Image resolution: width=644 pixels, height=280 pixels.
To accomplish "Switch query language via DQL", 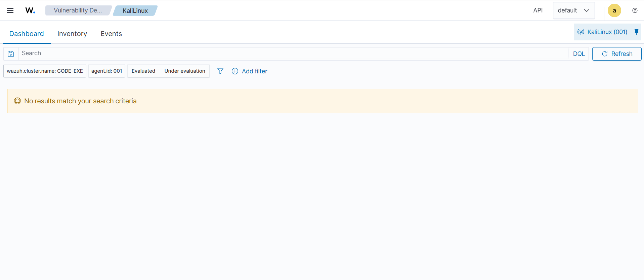I will 579,54.
